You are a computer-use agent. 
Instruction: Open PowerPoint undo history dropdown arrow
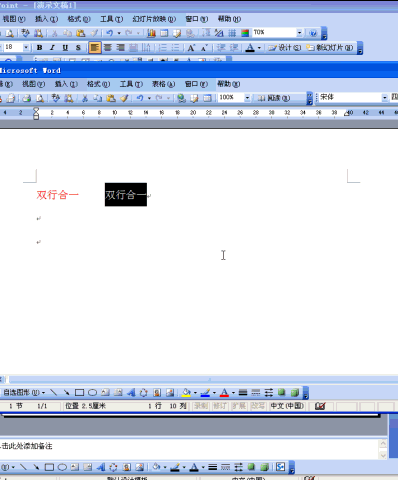119,33
